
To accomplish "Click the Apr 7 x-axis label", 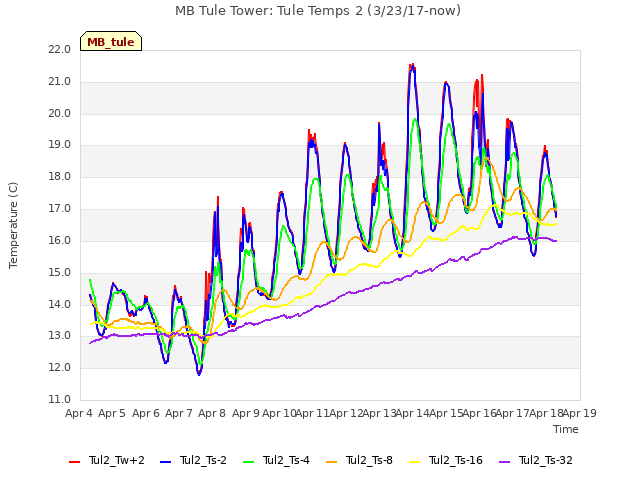I will (179, 413).
